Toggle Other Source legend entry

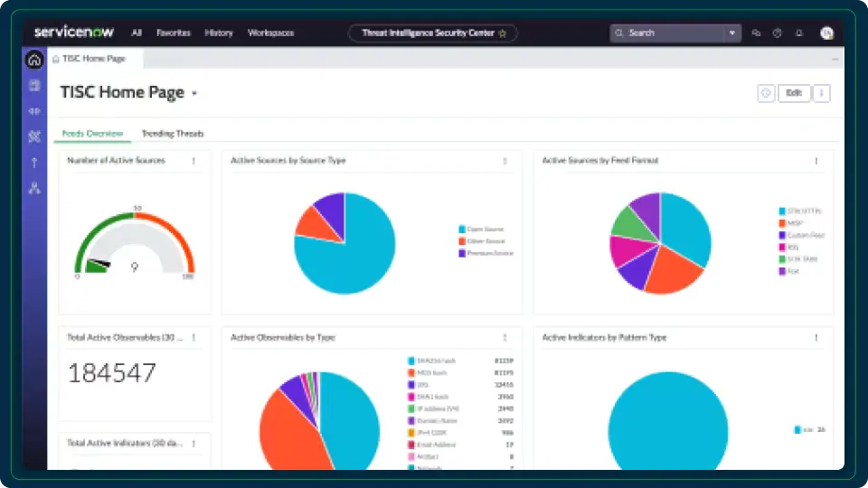tap(482, 241)
